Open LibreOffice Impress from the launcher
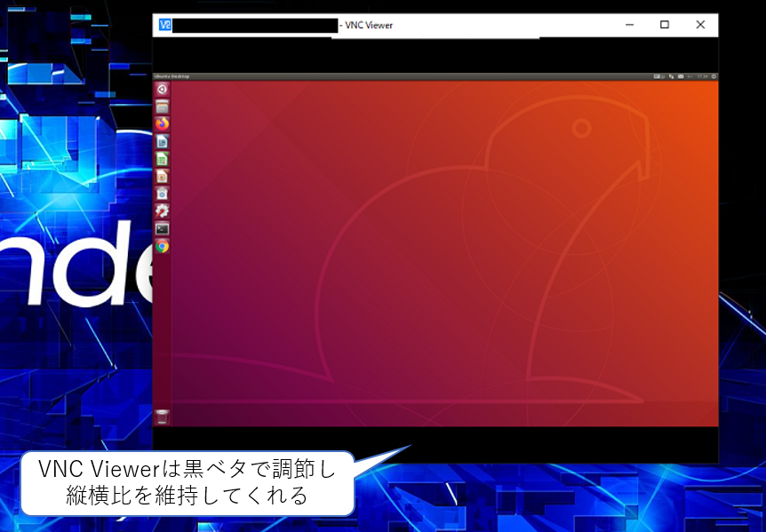Viewport: 766px width, 532px height. (x=163, y=176)
